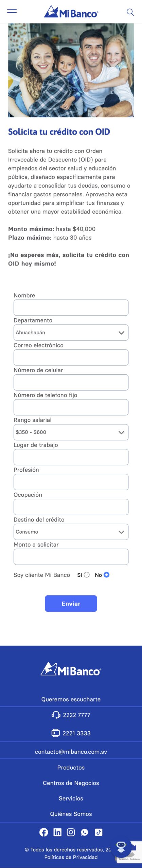Click the search magnifier icon
This screenshot has height=868, width=142.
pos(130,12)
